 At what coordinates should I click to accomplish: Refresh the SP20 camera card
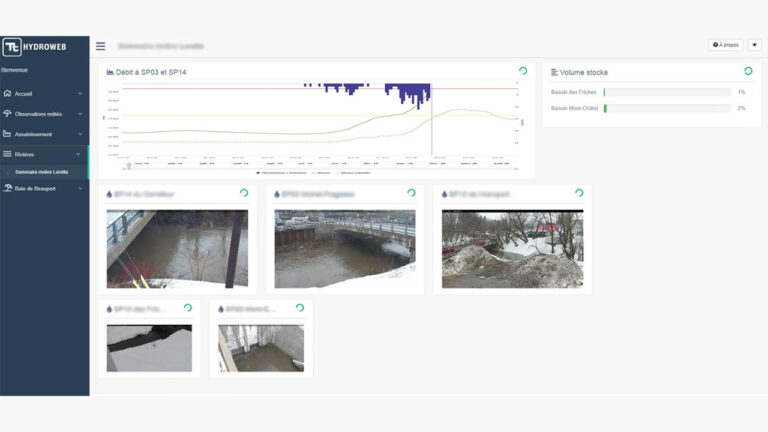[300, 308]
